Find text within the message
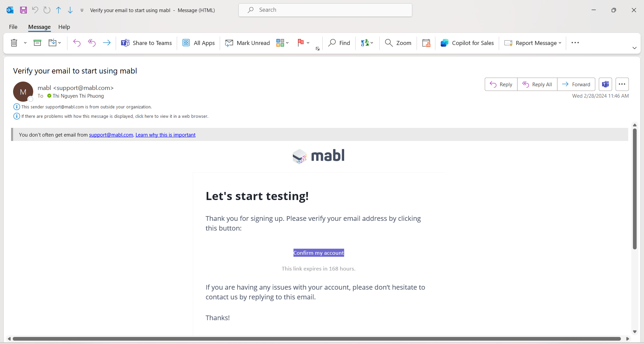 pos(339,43)
